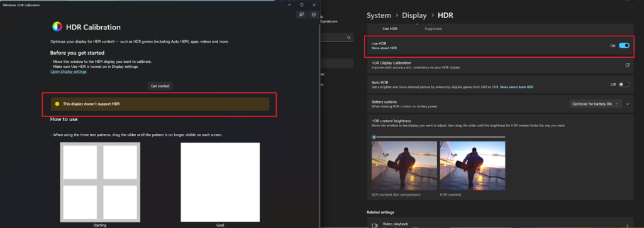Turn off the Use HDR toggle

click(x=624, y=45)
